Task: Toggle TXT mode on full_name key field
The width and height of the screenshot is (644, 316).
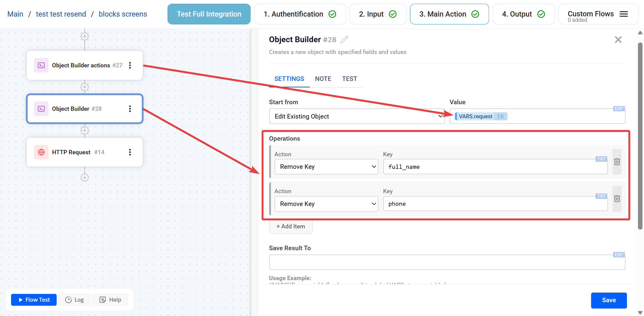Action: [601, 159]
